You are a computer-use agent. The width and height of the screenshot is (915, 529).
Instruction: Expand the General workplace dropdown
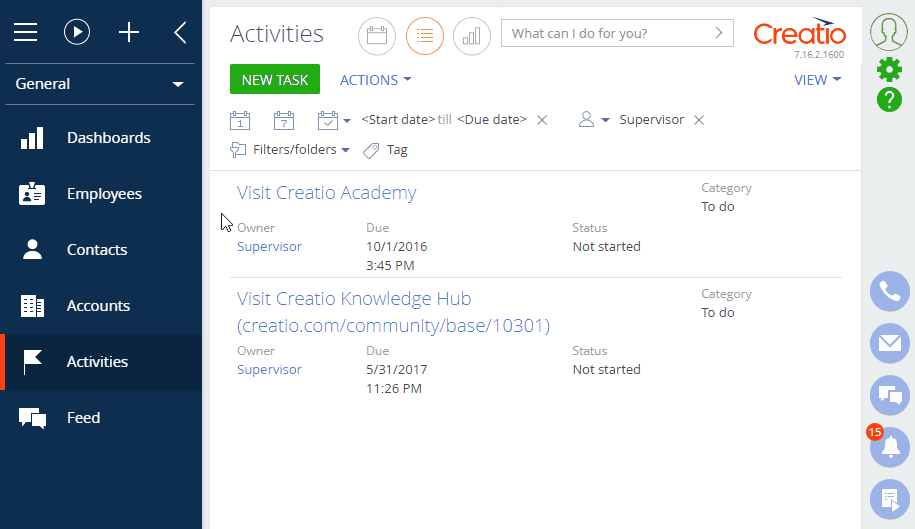100,84
